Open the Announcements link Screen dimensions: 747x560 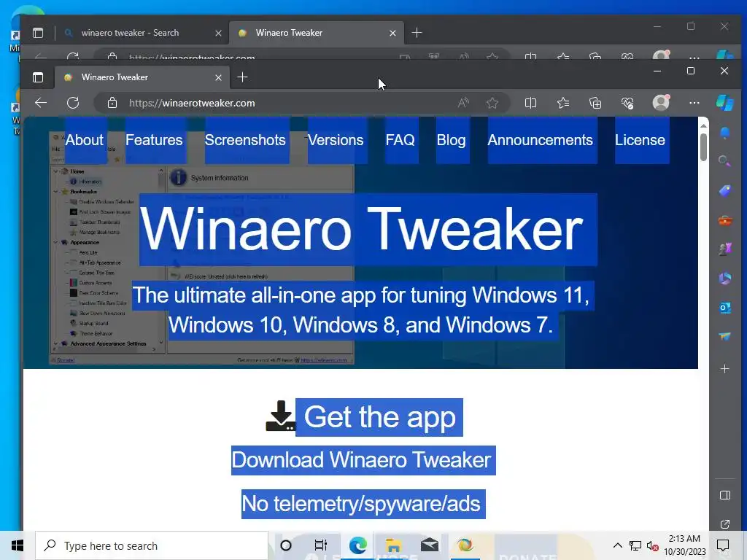tap(540, 140)
